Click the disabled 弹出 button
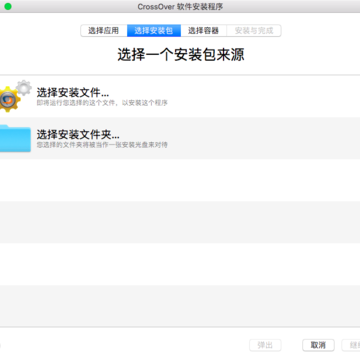 (x=265, y=345)
